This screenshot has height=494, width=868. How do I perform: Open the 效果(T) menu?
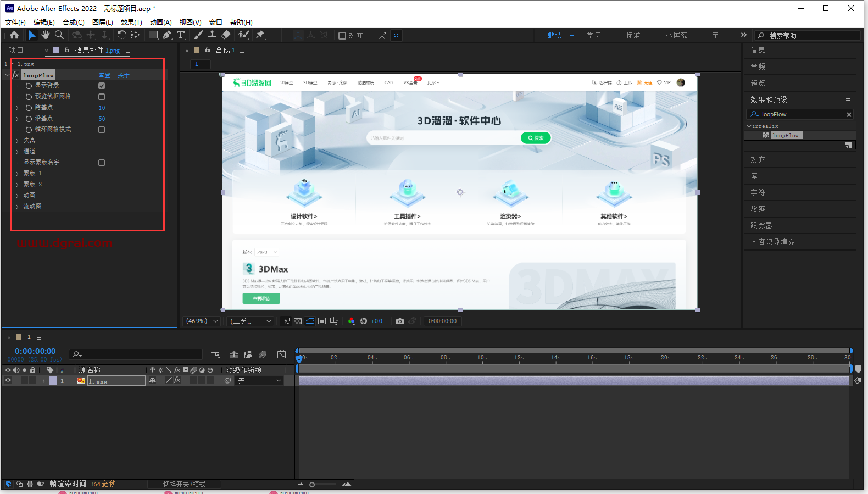131,22
